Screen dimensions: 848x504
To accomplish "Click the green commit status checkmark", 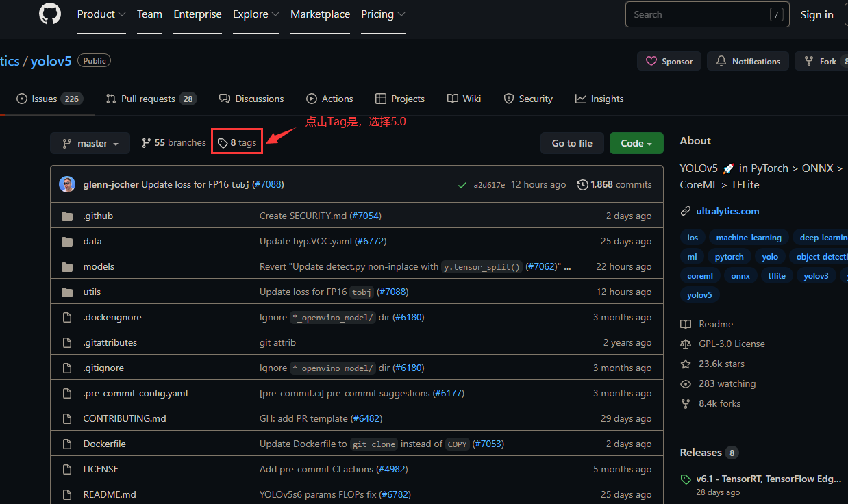I will 463,185.
